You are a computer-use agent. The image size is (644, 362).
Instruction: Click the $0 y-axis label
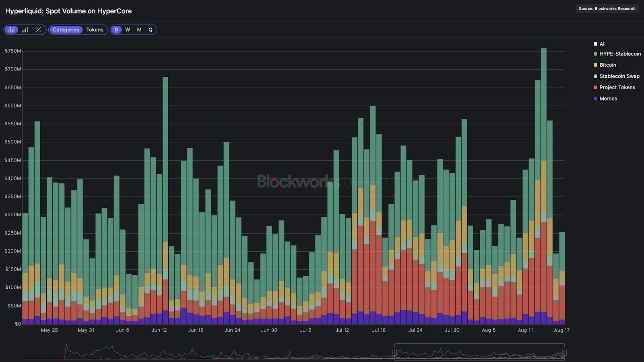(x=18, y=324)
